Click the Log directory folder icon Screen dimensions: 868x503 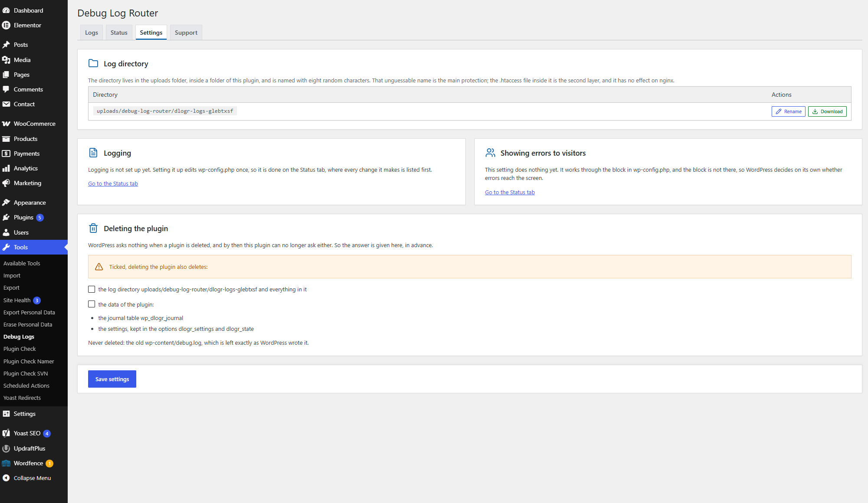[x=93, y=63]
